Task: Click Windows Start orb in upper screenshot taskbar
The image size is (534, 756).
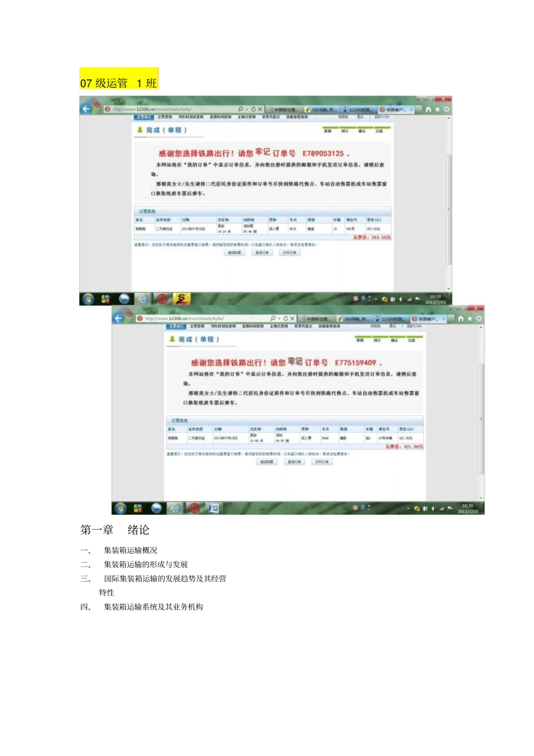Action: click(88, 299)
